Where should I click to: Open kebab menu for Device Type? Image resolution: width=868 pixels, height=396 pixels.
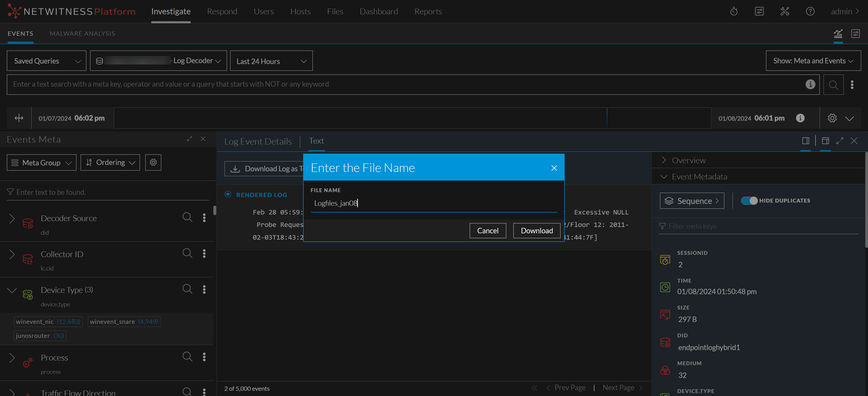click(x=204, y=289)
